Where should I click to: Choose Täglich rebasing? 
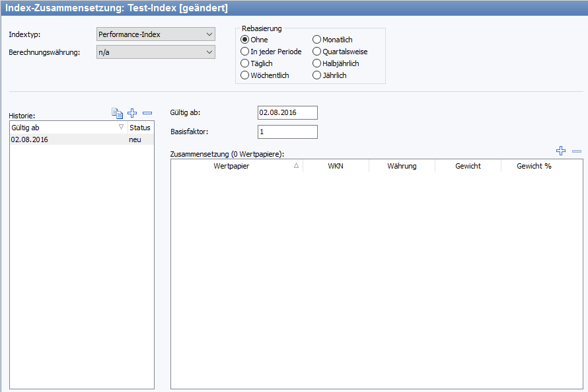[x=245, y=63]
